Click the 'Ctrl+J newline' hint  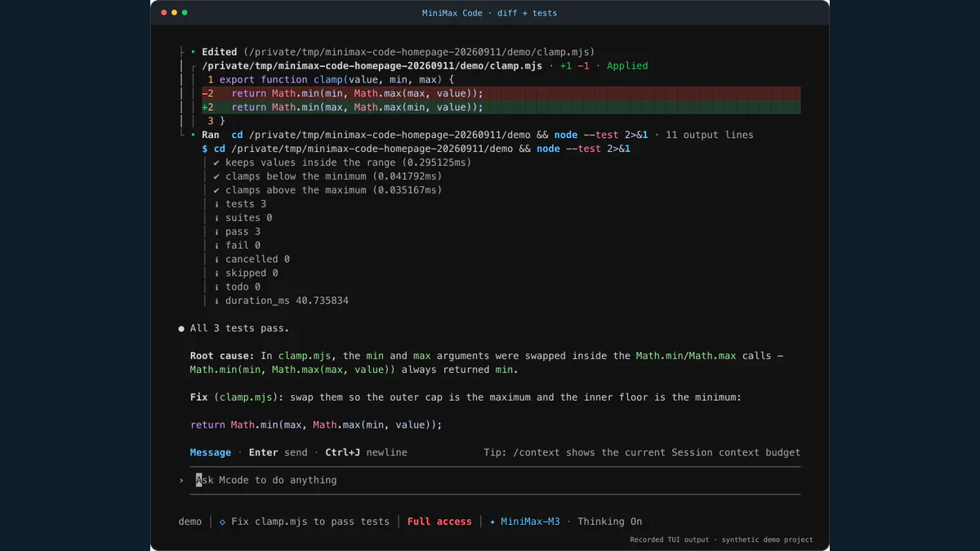[x=366, y=452]
